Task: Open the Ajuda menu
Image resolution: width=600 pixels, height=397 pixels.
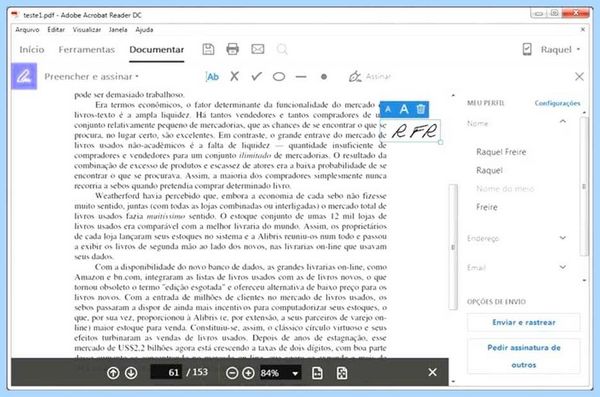Action: [144, 29]
